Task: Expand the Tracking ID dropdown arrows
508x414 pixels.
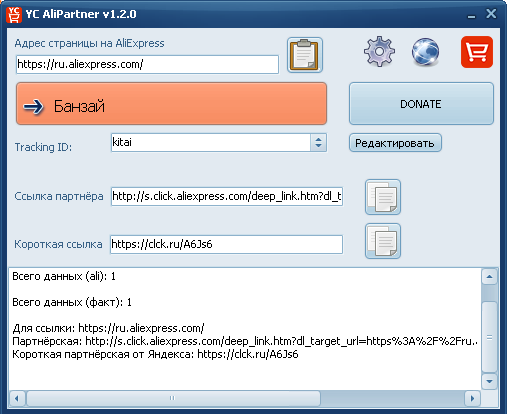Action: [x=318, y=143]
